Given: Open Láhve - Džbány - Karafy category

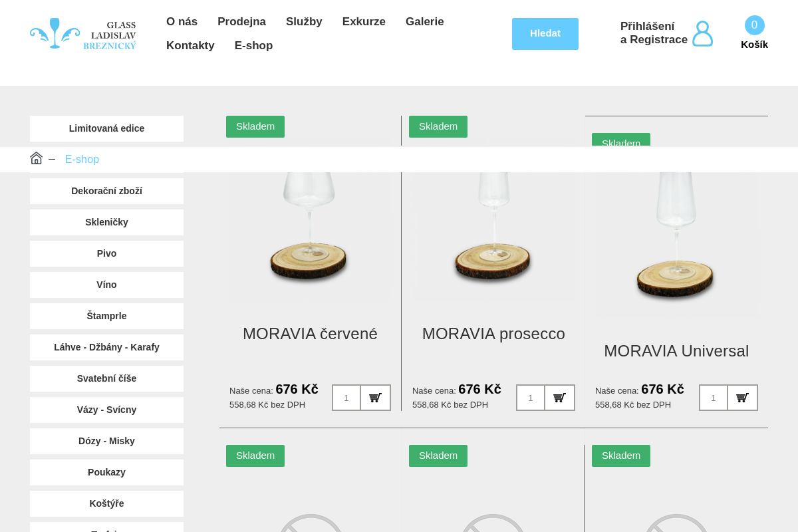Looking at the screenshot, I should tap(106, 347).
